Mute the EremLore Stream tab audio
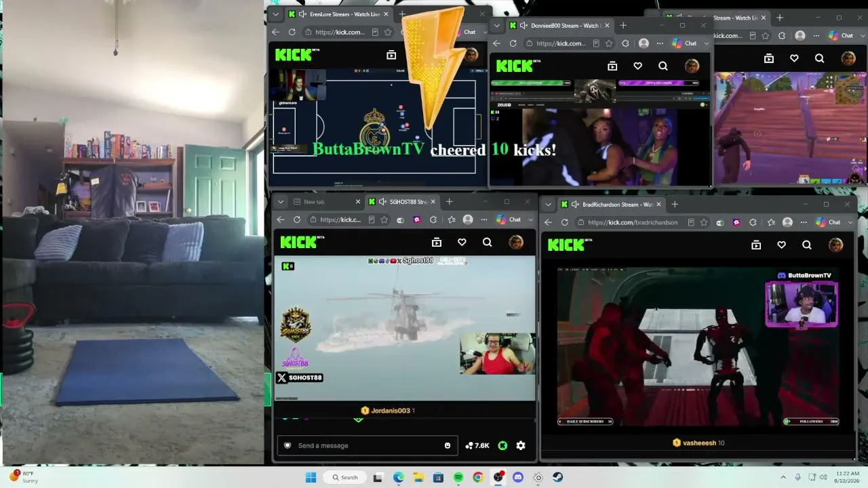The image size is (868, 488). point(302,14)
